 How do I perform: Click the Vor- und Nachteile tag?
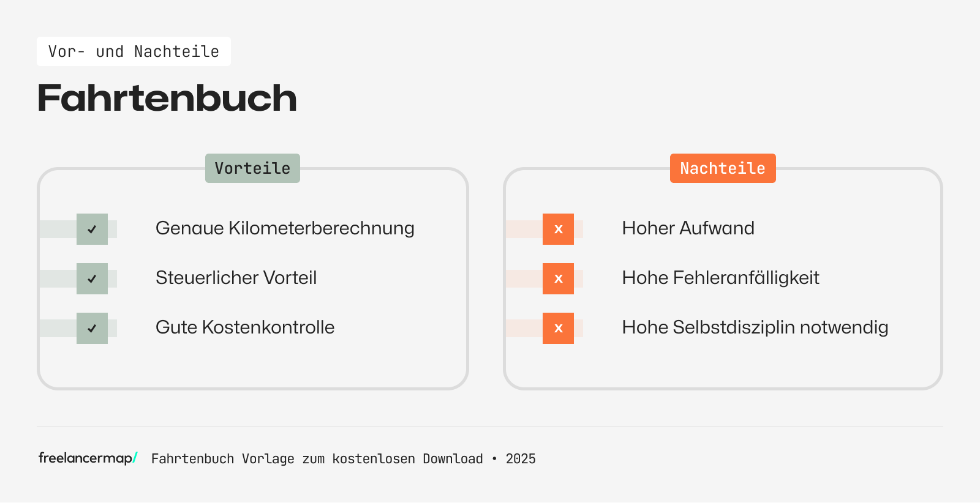click(134, 51)
